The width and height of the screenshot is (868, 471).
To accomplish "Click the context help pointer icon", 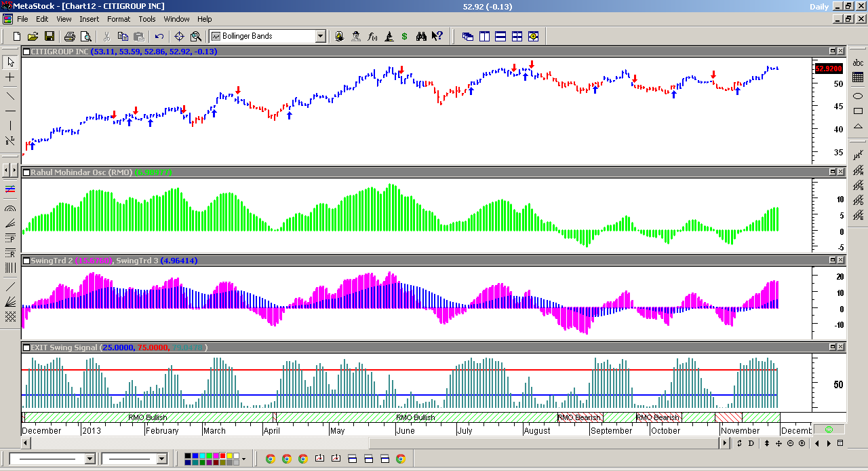I will 437,36.
